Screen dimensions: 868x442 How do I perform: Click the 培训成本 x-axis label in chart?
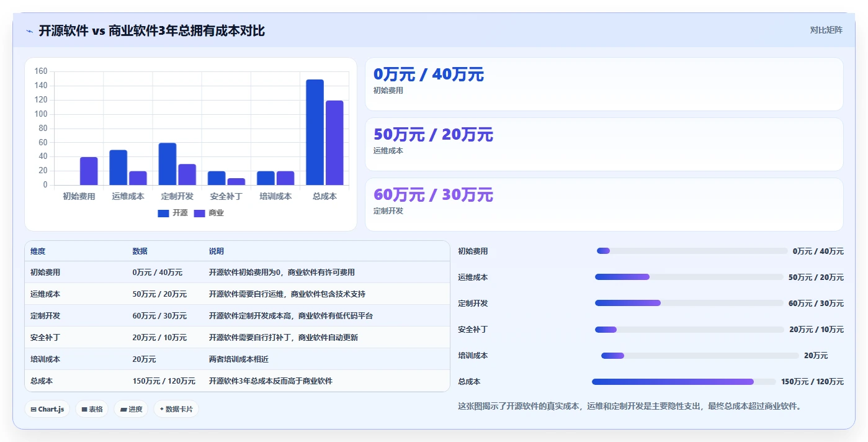275,196
